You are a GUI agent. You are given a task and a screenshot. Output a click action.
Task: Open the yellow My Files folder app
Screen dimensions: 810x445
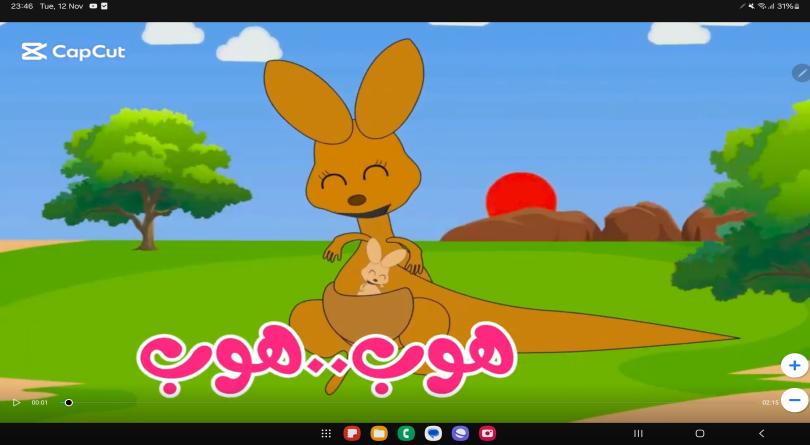pyautogui.click(x=379, y=433)
